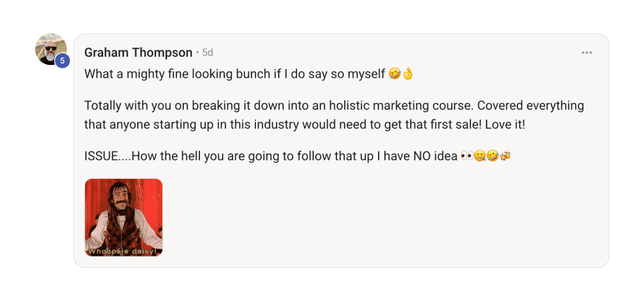644x302 pixels.
Task: Click the clinking beer mugs emoji
Action: tap(505, 157)
